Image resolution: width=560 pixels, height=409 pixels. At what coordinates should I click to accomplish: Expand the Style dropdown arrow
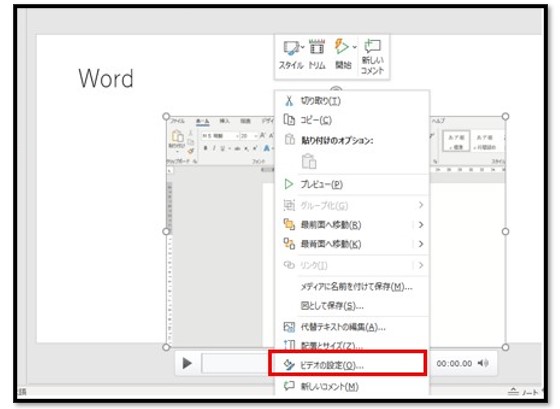point(302,47)
